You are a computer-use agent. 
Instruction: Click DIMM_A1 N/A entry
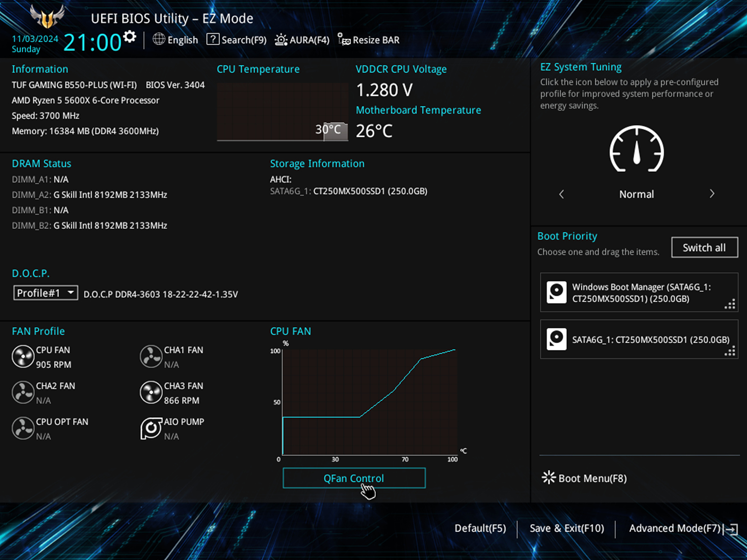click(40, 179)
